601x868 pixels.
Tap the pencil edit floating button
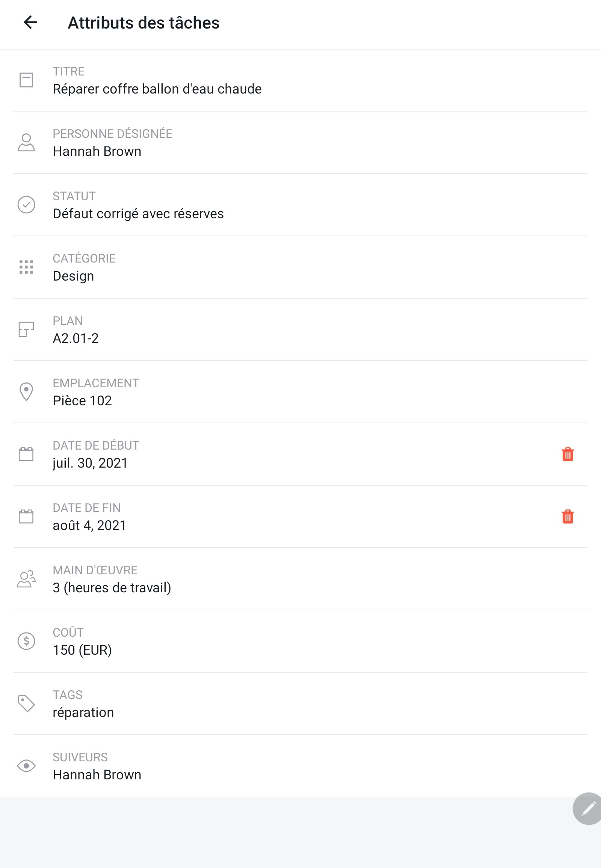[587, 809]
